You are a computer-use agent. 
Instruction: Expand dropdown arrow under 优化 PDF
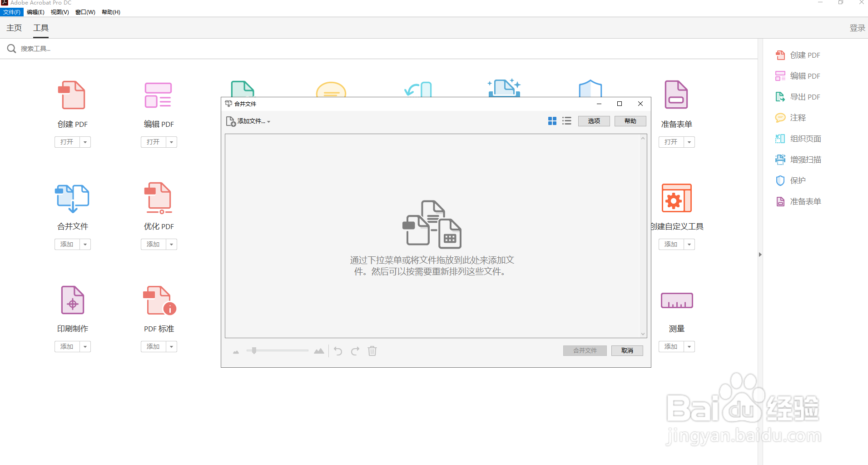click(171, 245)
